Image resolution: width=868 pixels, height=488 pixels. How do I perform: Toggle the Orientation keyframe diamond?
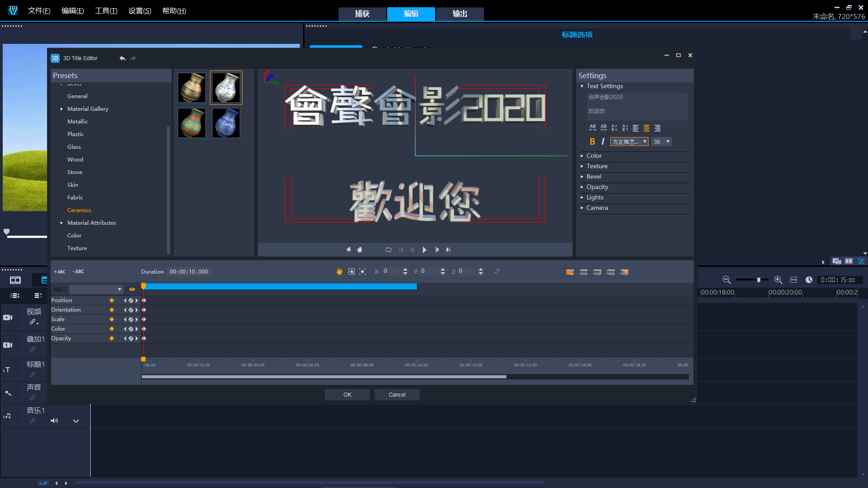pyautogui.click(x=112, y=310)
